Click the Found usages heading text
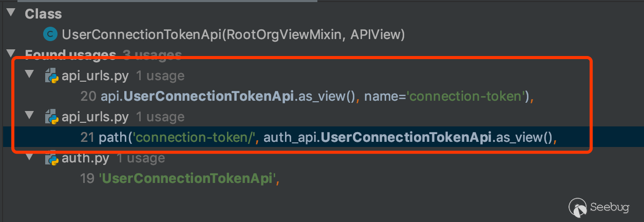This screenshot has width=644, height=222. [x=70, y=54]
